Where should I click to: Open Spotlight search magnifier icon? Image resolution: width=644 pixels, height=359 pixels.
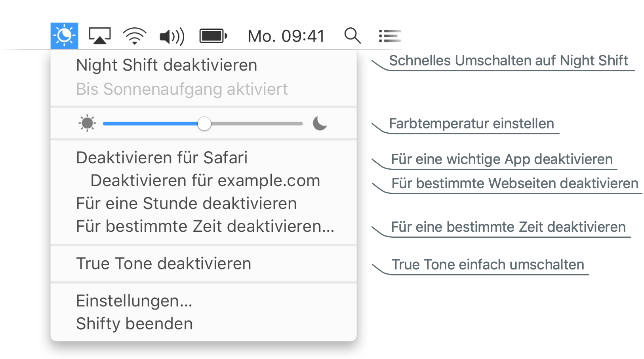point(352,36)
